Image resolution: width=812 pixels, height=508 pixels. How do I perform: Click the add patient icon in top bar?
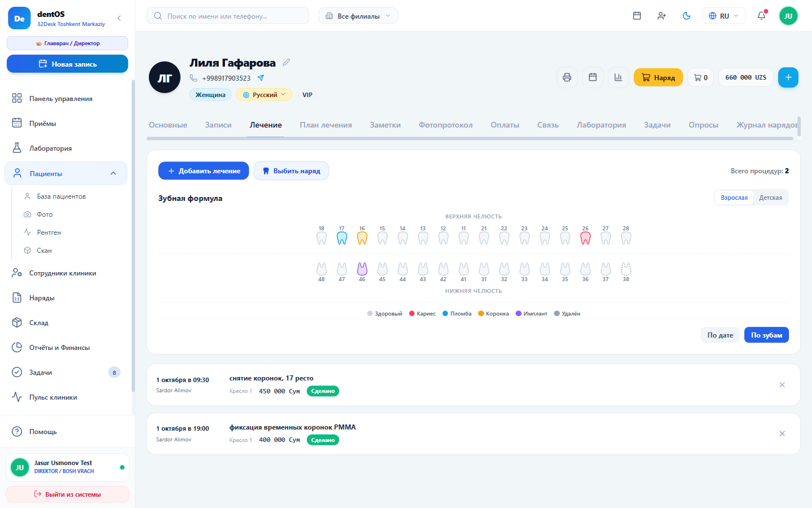(661, 16)
